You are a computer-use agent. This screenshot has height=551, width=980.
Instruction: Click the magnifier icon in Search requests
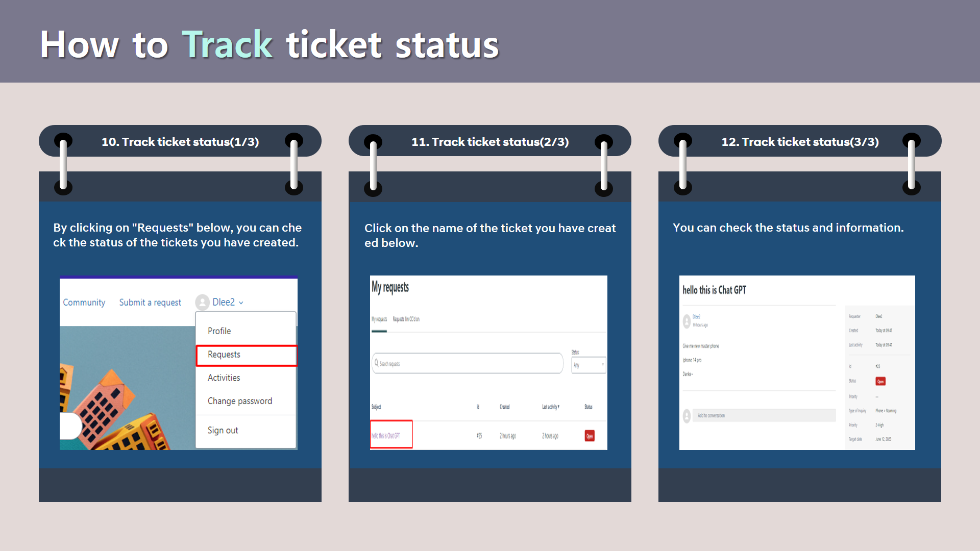tap(377, 363)
